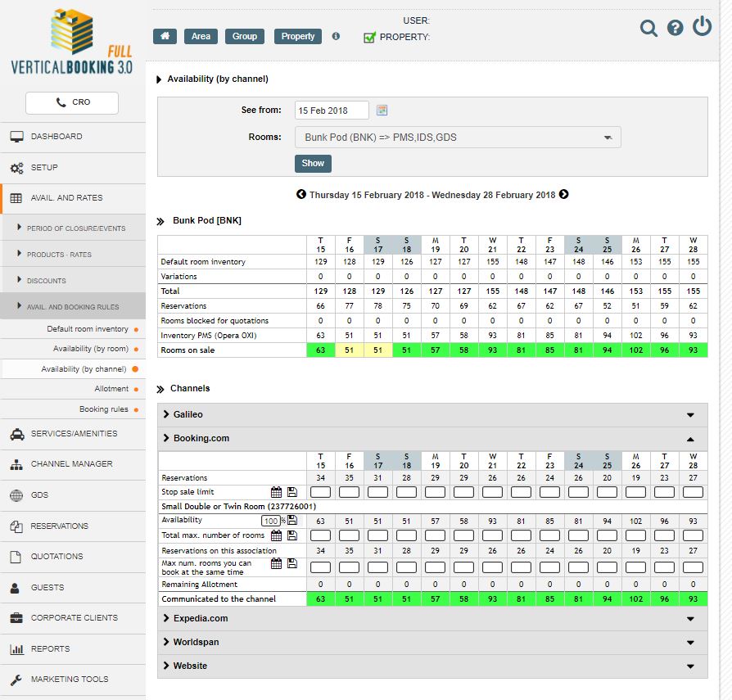
Task: Click the Home icon button
Action: [x=165, y=36]
